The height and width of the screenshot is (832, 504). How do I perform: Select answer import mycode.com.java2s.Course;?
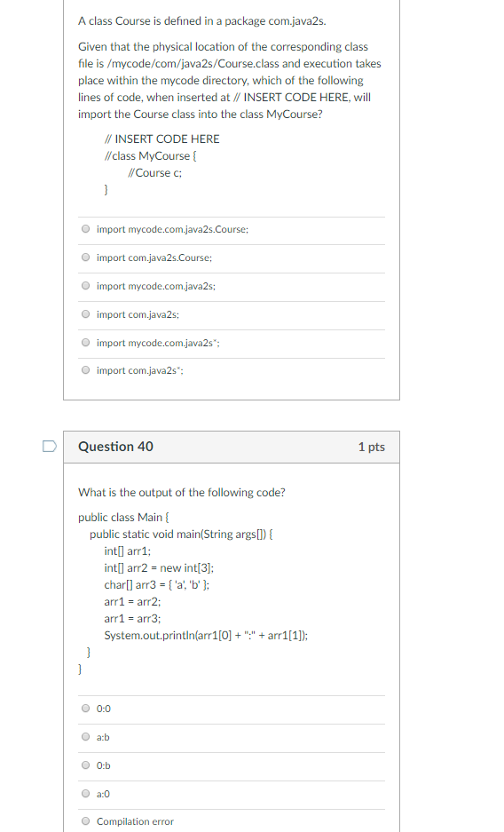pyautogui.click(x=86, y=229)
